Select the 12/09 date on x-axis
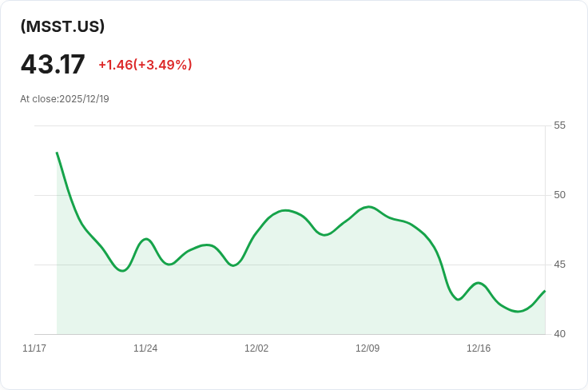588x390 pixels. coord(367,348)
